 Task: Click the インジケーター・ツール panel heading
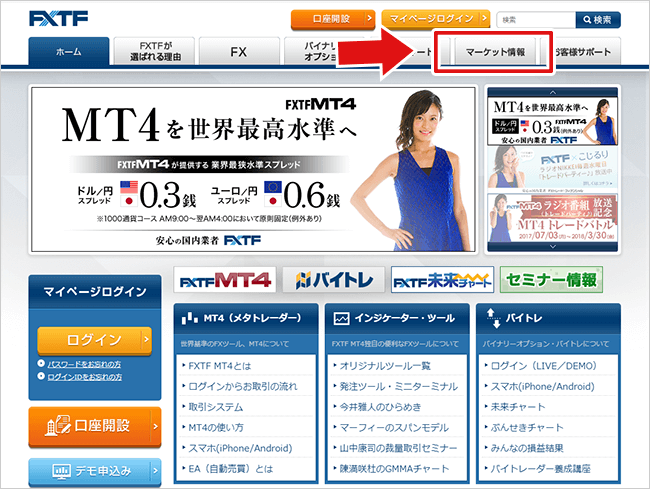point(404,318)
